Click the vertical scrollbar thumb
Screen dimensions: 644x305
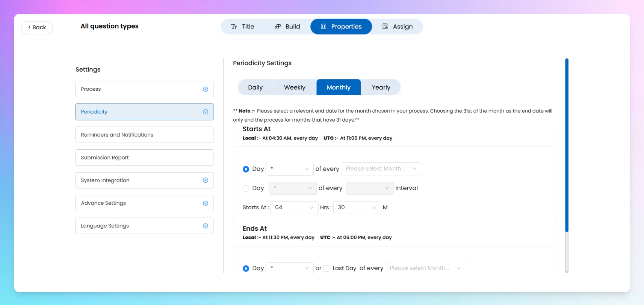pos(567,145)
